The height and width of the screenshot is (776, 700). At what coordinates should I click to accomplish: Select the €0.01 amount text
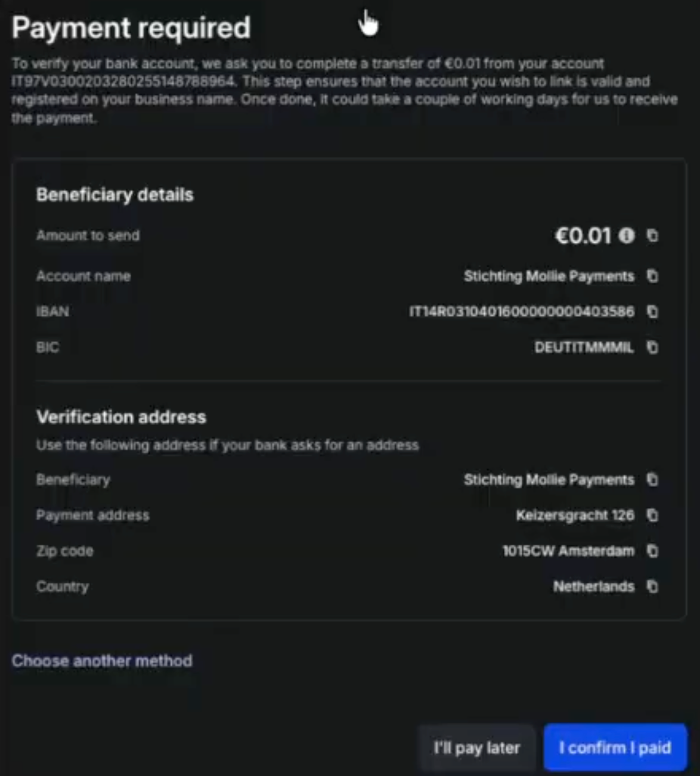pyautogui.click(x=583, y=235)
